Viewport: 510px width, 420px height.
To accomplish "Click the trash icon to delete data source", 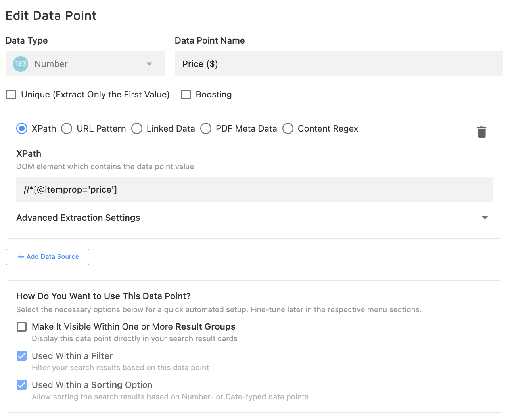I will [x=481, y=132].
